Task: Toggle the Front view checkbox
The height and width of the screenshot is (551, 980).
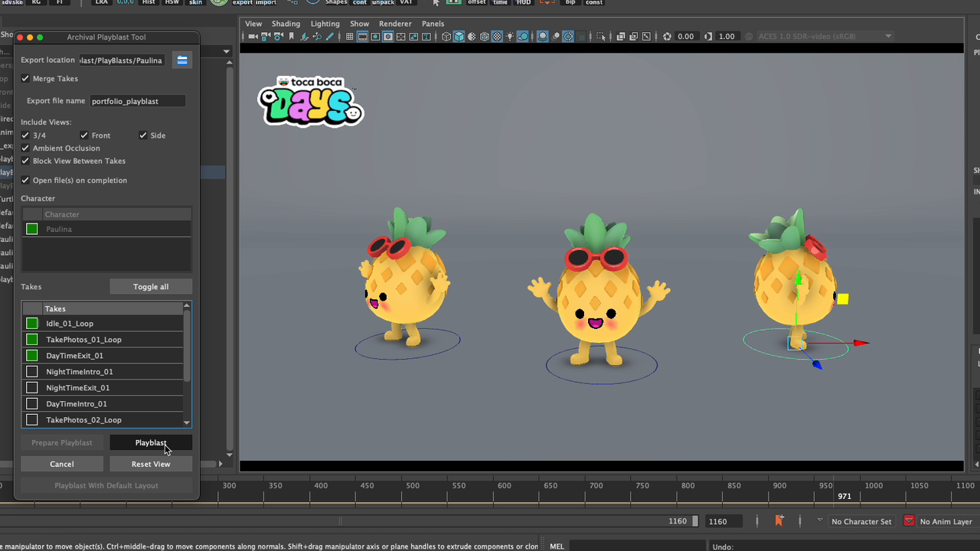Action: (84, 135)
